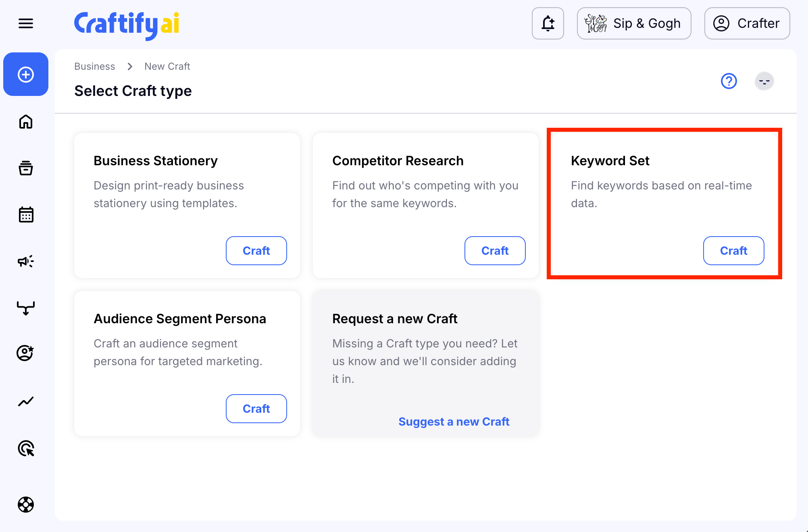
Task: Open the notifications bell
Action: pos(548,23)
